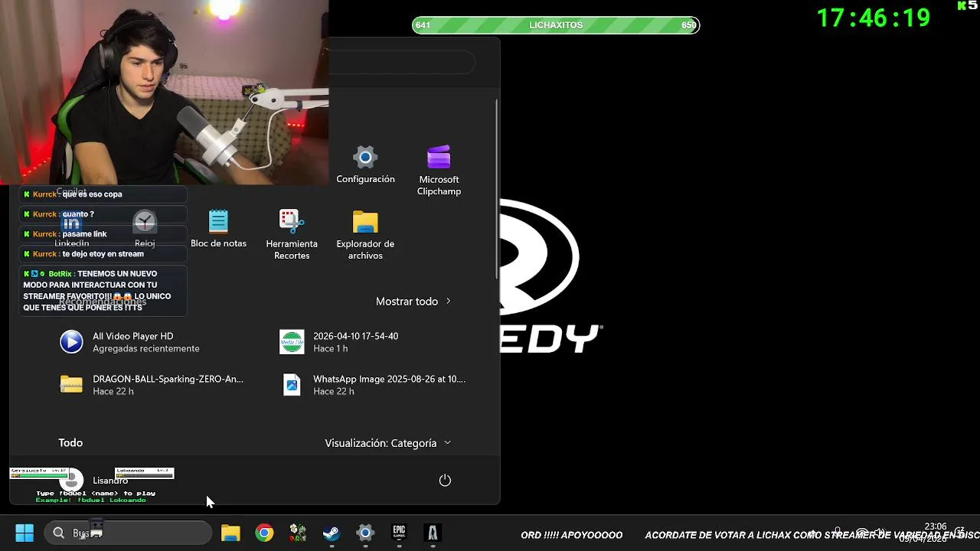Click the Start menu scrollbar
The height and width of the screenshot is (551, 980).
coord(497,190)
